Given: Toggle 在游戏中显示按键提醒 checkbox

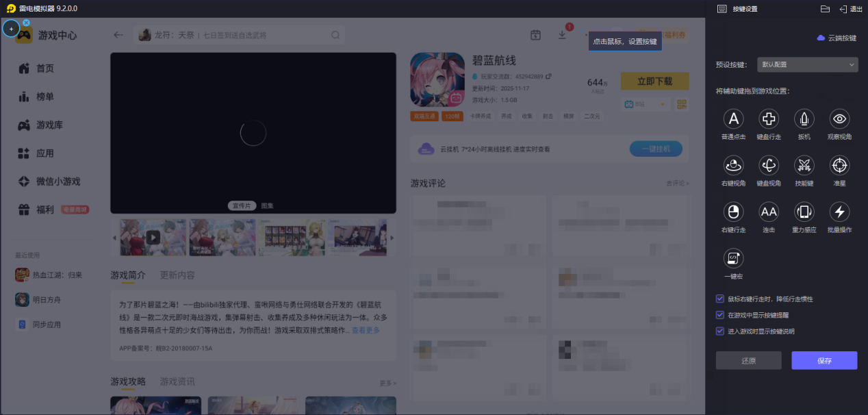Looking at the screenshot, I should (719, 315).
